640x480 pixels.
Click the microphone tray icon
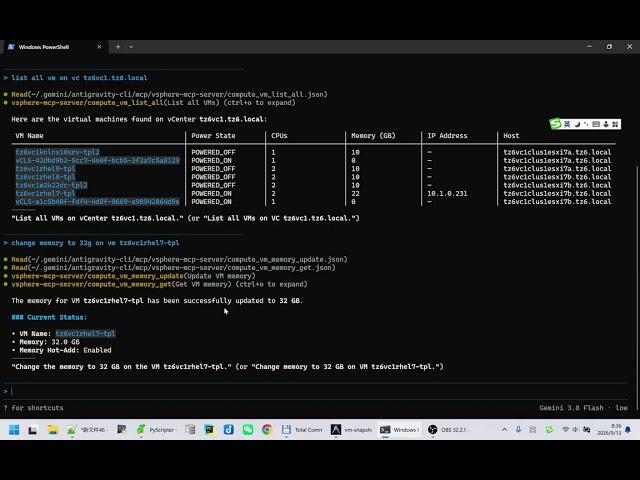518,429
